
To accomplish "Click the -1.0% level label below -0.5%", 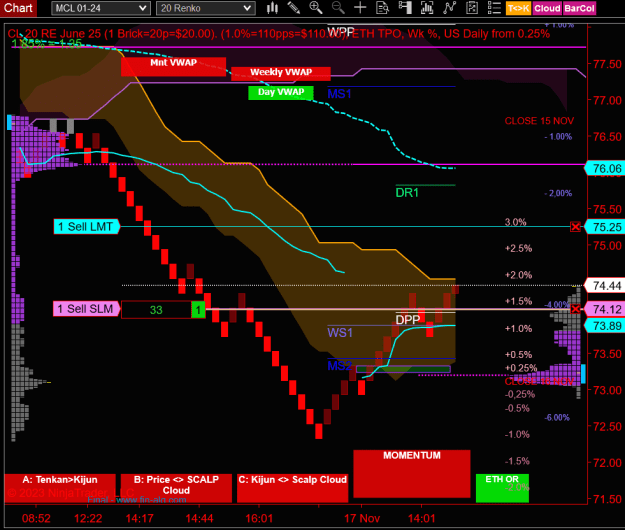I will [x=517, y=434].
